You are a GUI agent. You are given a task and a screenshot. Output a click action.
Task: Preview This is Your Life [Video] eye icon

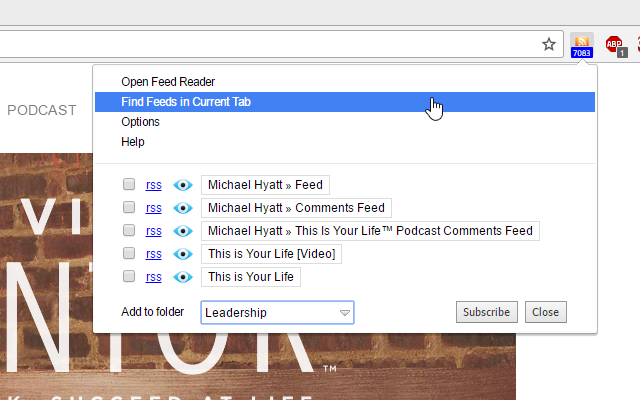tap(183, 254)
